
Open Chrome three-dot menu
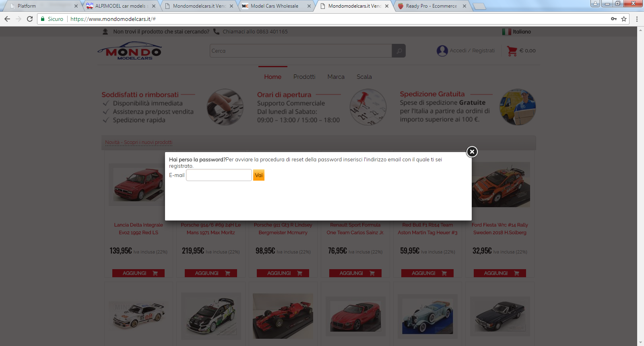click(637, 19)
